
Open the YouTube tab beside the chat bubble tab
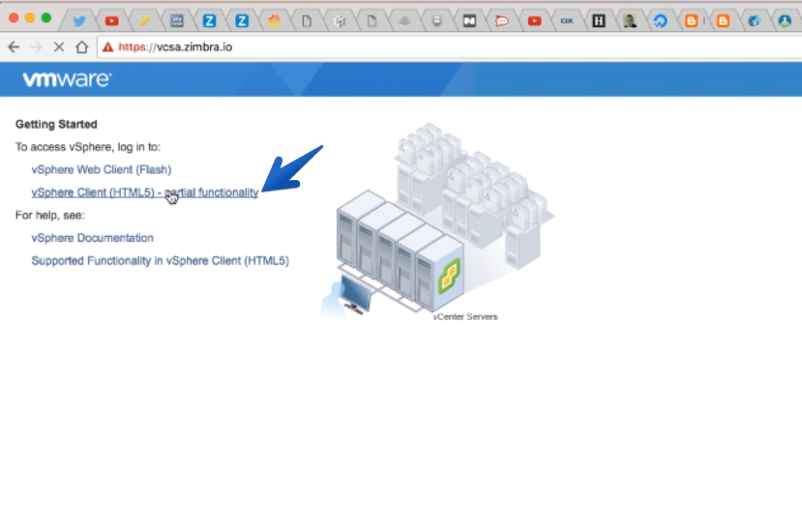tap(534, 21)
